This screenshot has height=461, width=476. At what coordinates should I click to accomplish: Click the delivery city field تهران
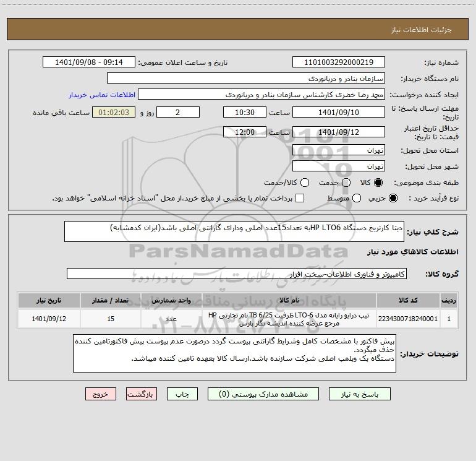[x=339, y=166]
